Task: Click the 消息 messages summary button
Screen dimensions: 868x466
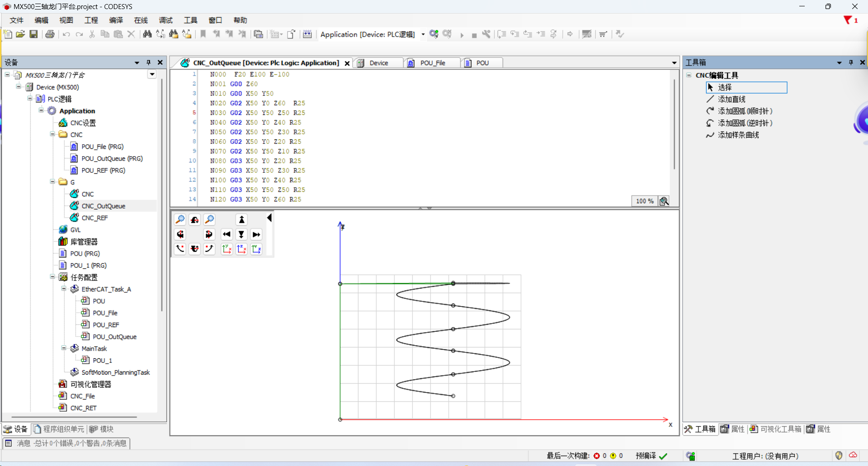Action: point(66,443)
